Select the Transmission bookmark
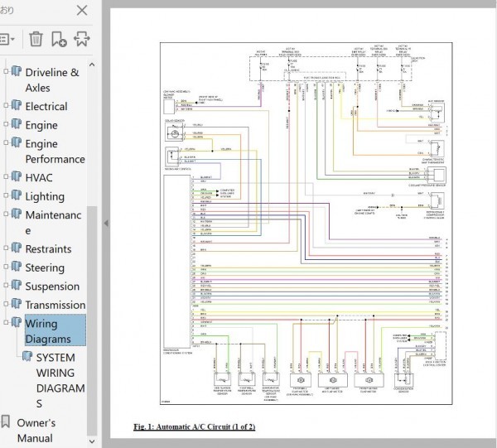Screen dimensions: 497x448 [55, 305]
